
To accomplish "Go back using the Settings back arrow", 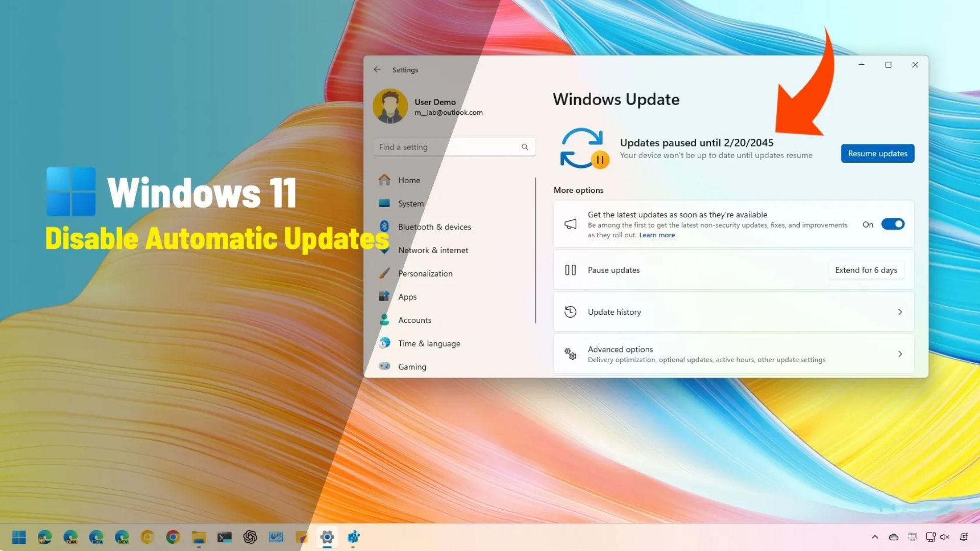I will [377, 69].
